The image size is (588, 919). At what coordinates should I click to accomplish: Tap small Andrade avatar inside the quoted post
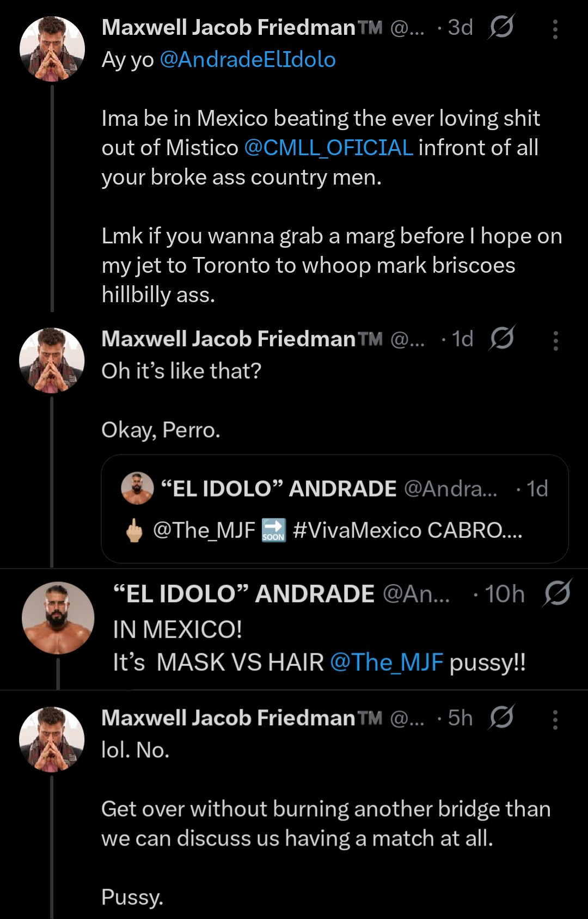pos(137,488)
